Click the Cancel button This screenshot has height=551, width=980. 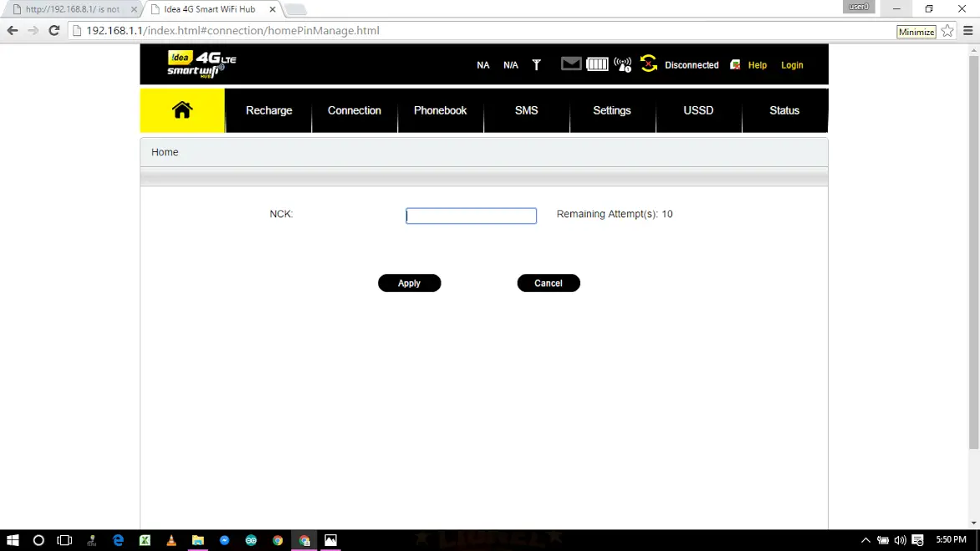click(x=549, y=283)
